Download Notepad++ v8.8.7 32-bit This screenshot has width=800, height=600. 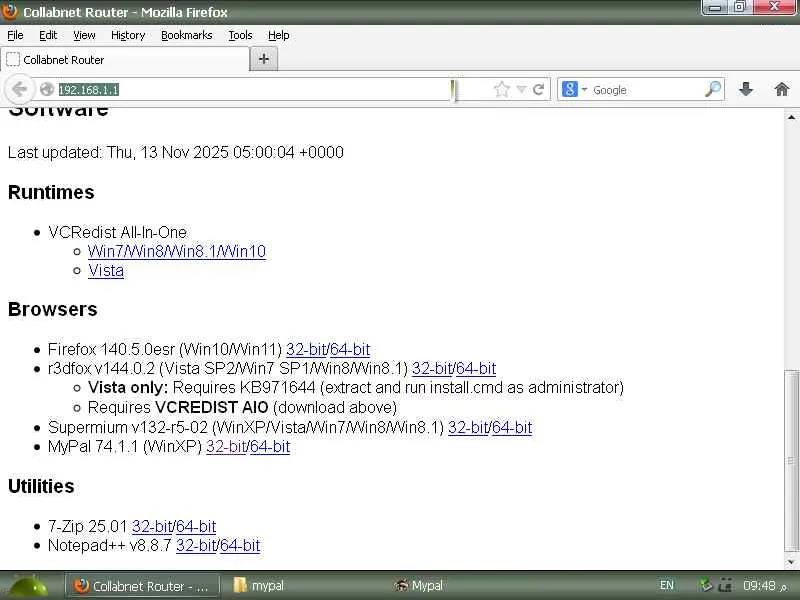196,545
